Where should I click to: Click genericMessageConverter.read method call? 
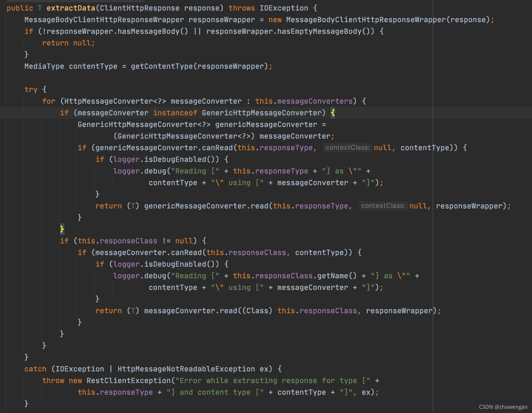coord(206,206)
